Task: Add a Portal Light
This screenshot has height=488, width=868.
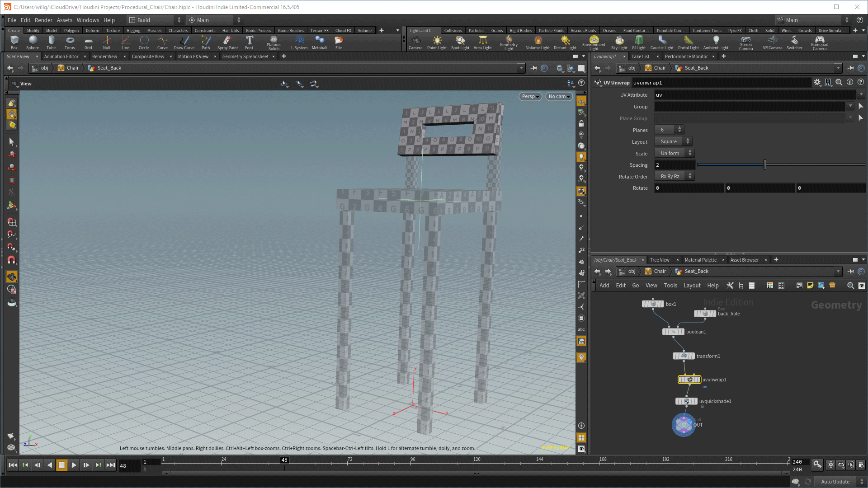Action: point(689,42)
